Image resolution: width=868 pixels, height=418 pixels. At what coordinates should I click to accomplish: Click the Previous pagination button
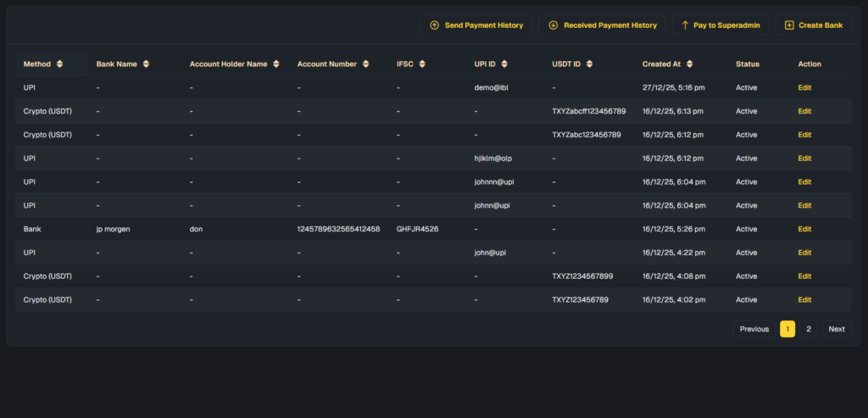754,329
